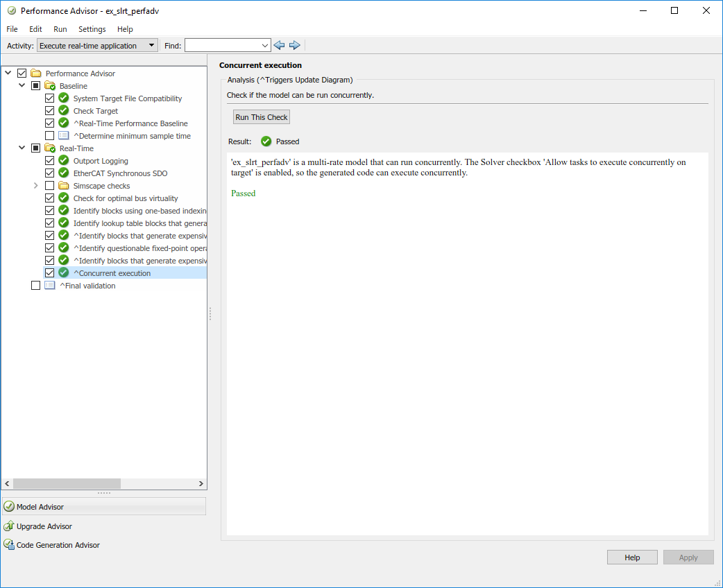Click the green Passed result status icon
Image resolution: width=723 pixels, height=588 pixels.
pyautogui.click(x=266, y=141)
